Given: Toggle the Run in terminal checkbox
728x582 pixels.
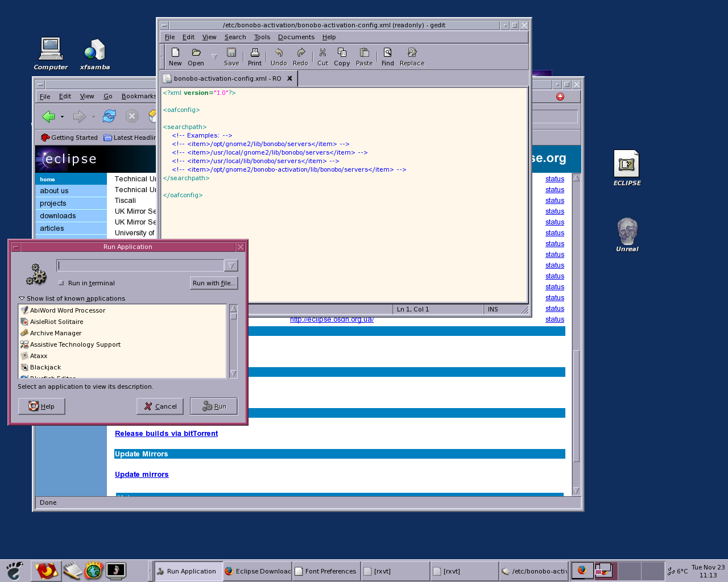Looking at the screenshot, I should tap(61, 283).
